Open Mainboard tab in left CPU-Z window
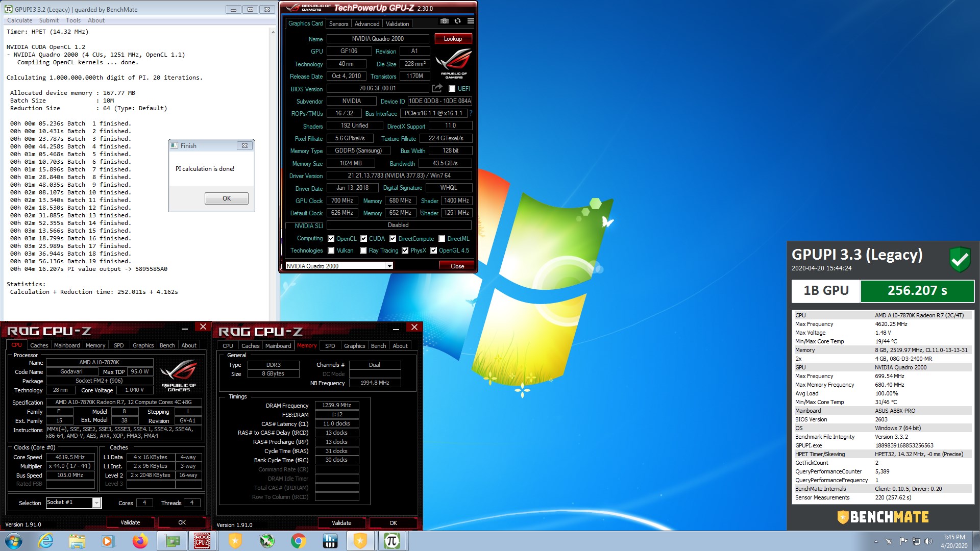980x551 pixels. coord(67,345)
